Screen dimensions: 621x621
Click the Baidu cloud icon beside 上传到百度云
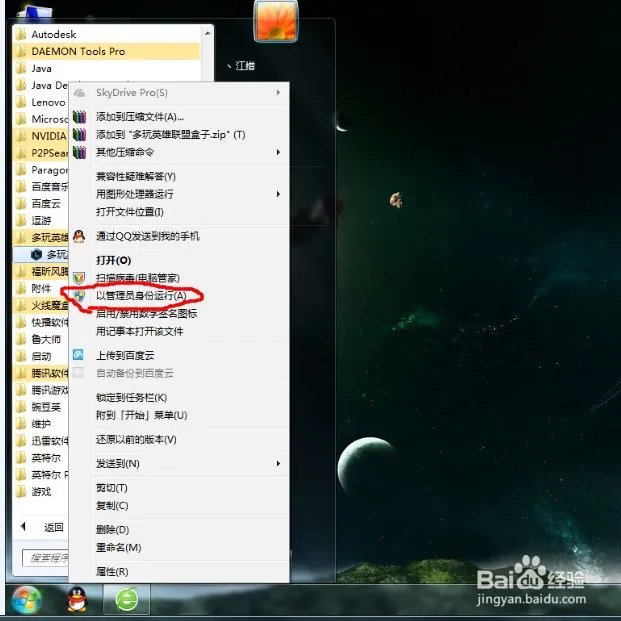(78, 354)
